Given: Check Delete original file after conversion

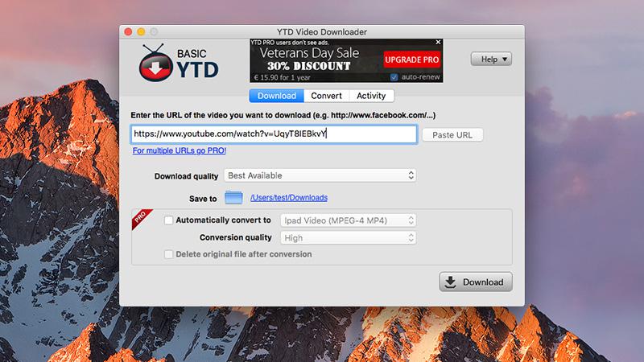Looking at the screenshot, I should click(x=168, y=254).
